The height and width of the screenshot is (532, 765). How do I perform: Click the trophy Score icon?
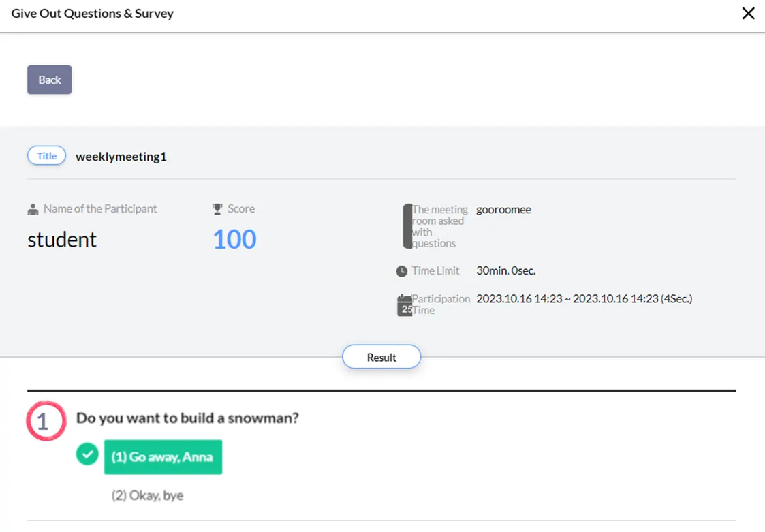coord(217,209)
